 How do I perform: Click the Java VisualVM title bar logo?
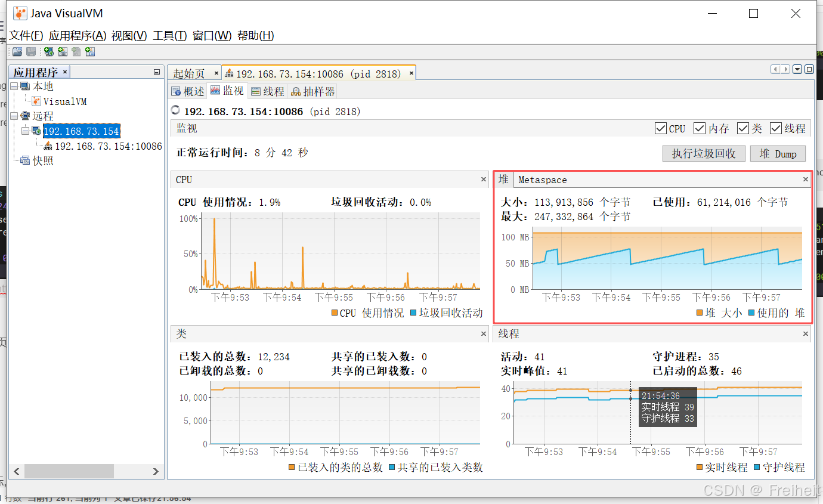tap(20, 13)
